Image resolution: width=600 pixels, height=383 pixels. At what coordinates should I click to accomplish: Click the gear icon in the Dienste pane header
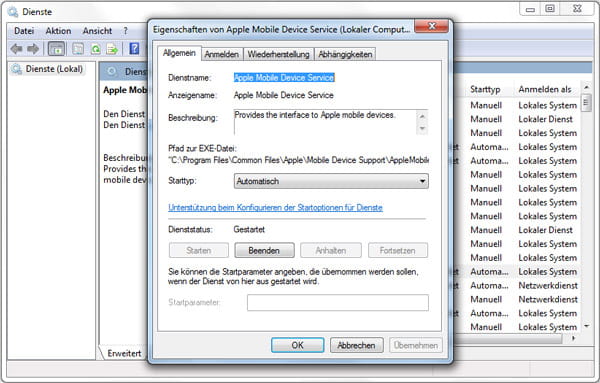[111, 71]
